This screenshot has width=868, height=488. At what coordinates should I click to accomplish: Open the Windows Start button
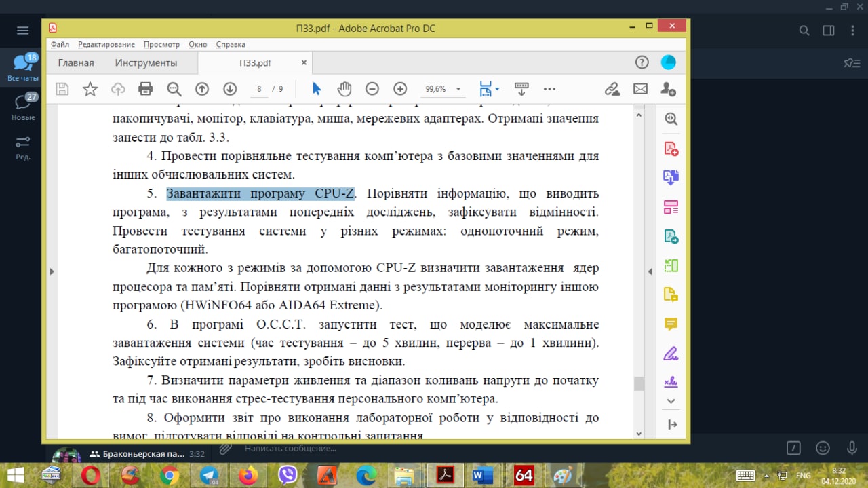(16, 475)
